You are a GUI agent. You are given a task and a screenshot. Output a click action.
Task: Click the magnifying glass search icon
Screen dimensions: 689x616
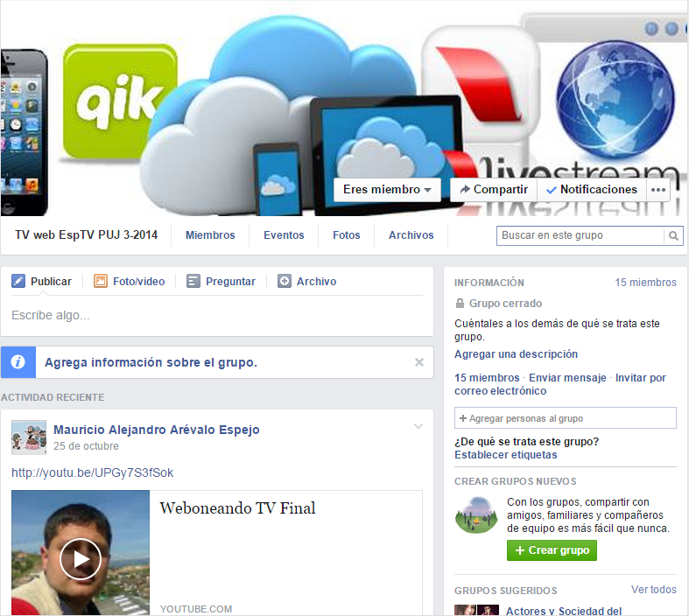(x=673, y=235)
